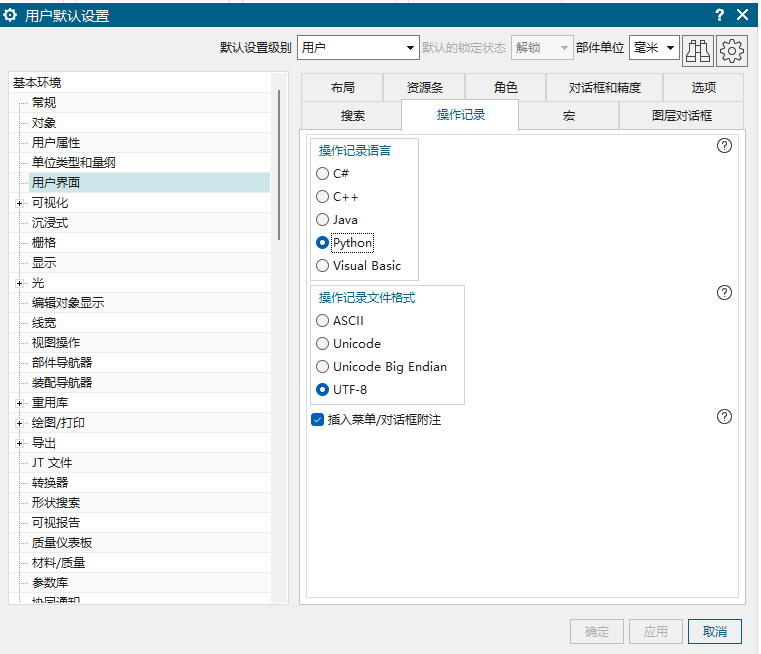761x654 pixels.
Task: Switch to the 对话框和精度 tab
Action: 604,88
